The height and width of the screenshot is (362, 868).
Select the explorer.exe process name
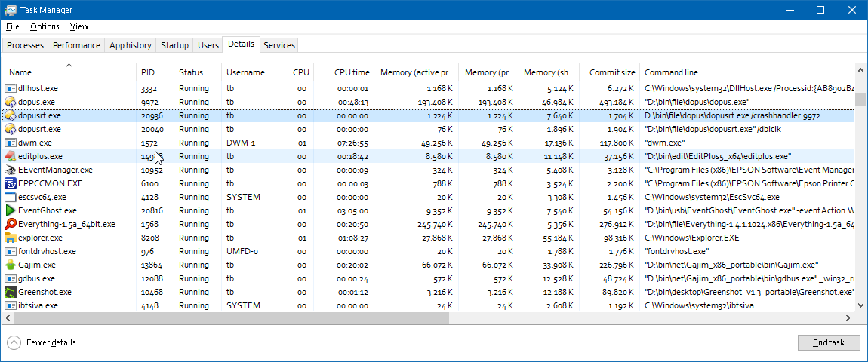[41, 238]
